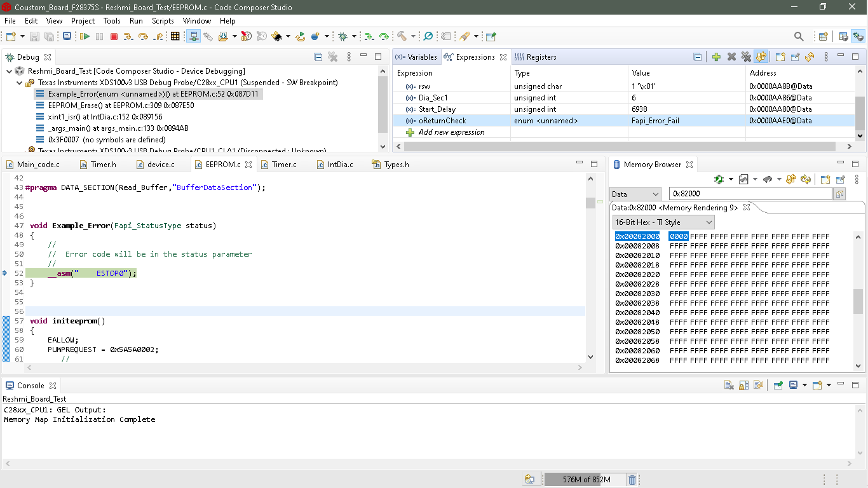Click the search magnifier in the main toolbar
The height and width of the screenshot is (488, 868).
(x=799, y=37)
